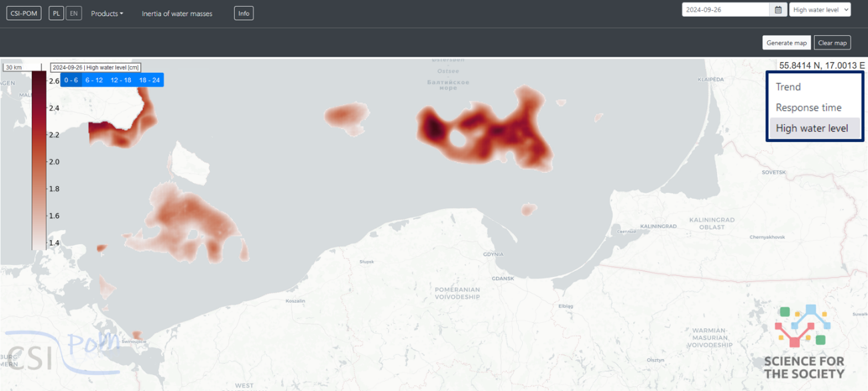Image resolution: width=868 pixels, height=391 pixels.
Task: Click the CSI-POM watermark logo on the map
Action: (x=60, y=347)
